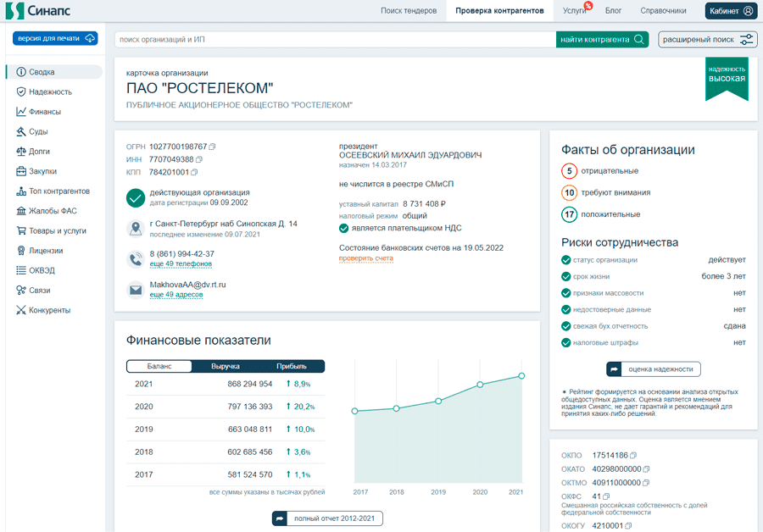Click версия для печати button
The width and height of the screenshot is (763, 532).
[55, 38]
